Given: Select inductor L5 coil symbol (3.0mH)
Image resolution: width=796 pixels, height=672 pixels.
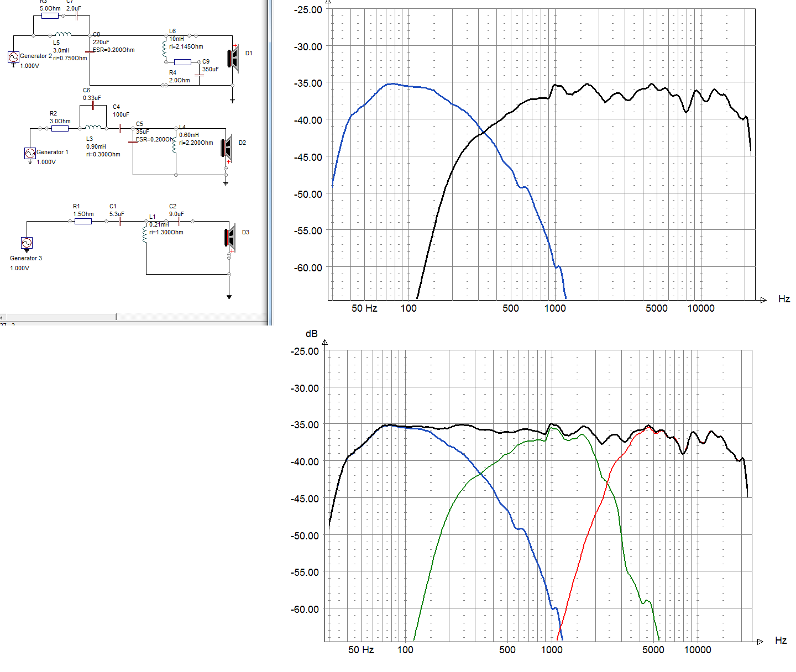Looking at the screenshot, I should pyautogui.click(x=63, y=34).
